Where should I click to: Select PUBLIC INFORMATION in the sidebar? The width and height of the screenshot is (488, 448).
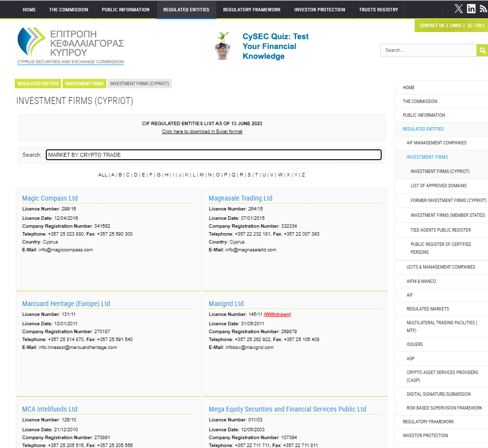(x=441, y=115)
